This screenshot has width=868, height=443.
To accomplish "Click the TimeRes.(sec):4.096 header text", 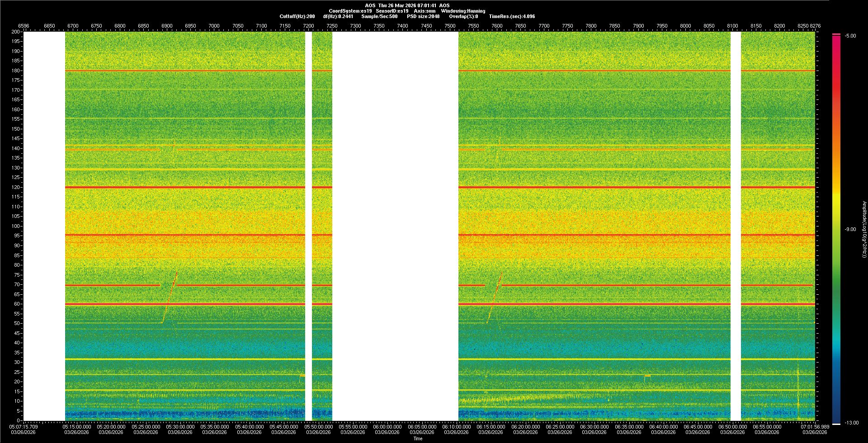I will [512, 16].
